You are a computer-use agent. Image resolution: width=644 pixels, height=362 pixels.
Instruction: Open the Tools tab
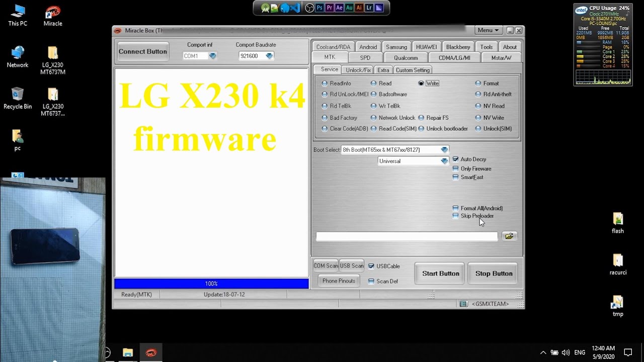tap(486, 47)
